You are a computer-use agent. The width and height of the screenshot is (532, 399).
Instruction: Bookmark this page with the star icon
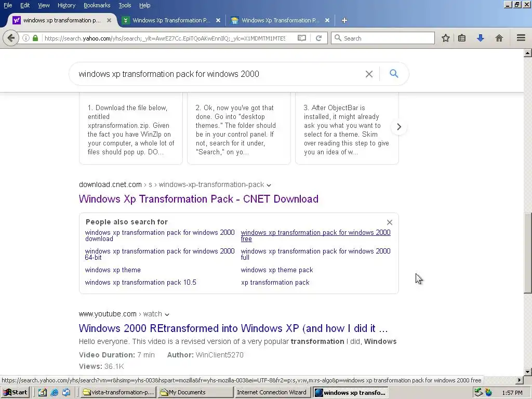click(445, 38)
